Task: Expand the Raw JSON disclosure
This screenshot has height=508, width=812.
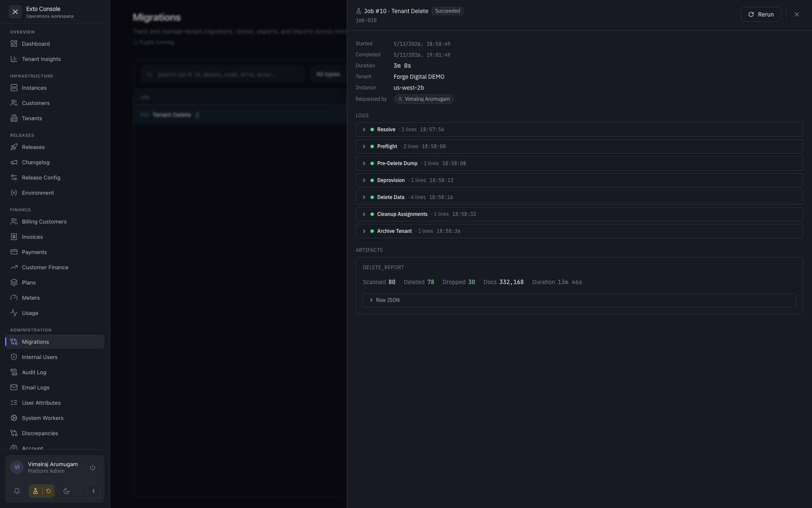Action: pos(579,300)
